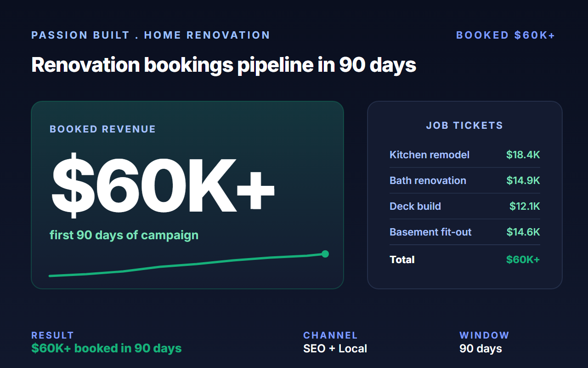Click the 'SEO + Local' channel value
The width and height of the screenshot is (588, 368).
coord(335,349)
